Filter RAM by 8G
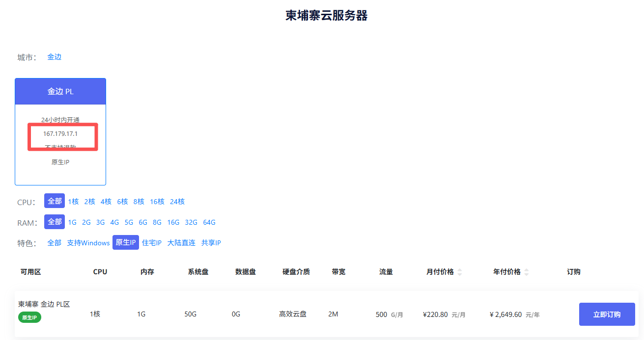Viewport: 644px width, 340px height. tap(157, 222)
